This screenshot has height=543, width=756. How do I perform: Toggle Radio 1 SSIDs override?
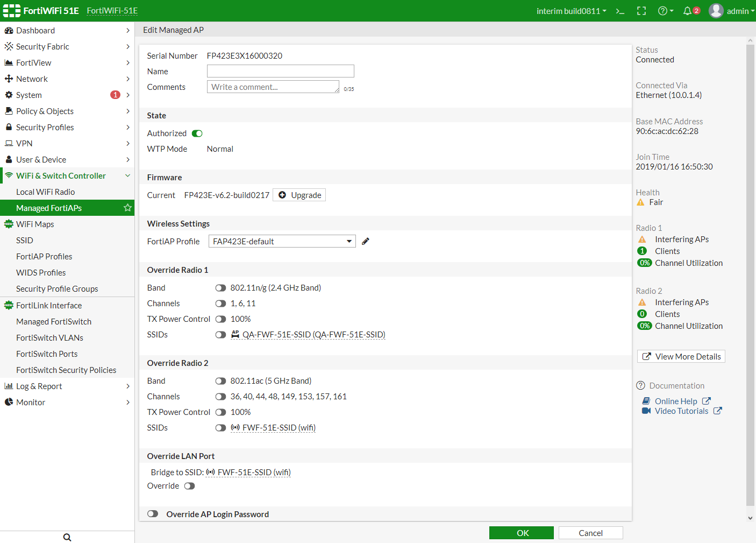(220, 335)
